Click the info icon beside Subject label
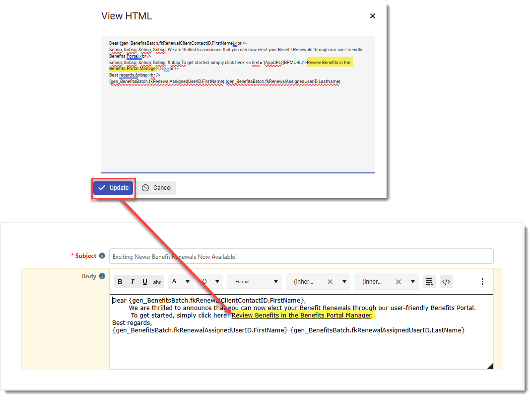 point(102,256)
